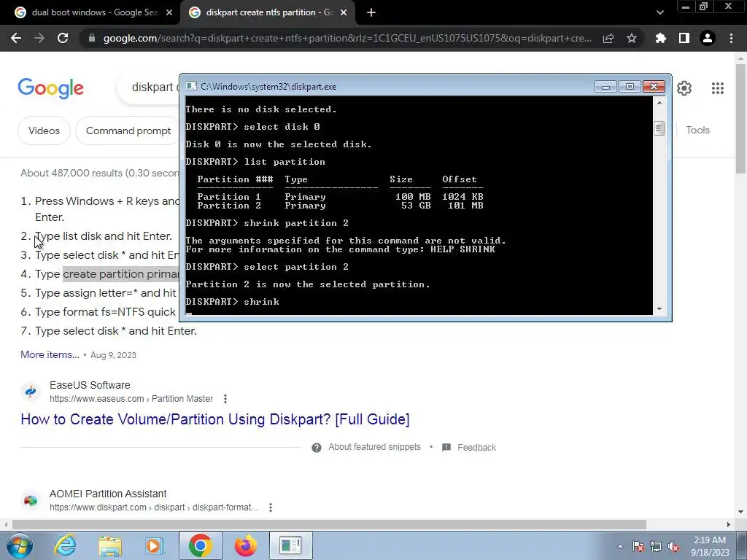Open Windows Media Player from taskbar
Viewport: 747px width, 560px height.
coord(153,545)
